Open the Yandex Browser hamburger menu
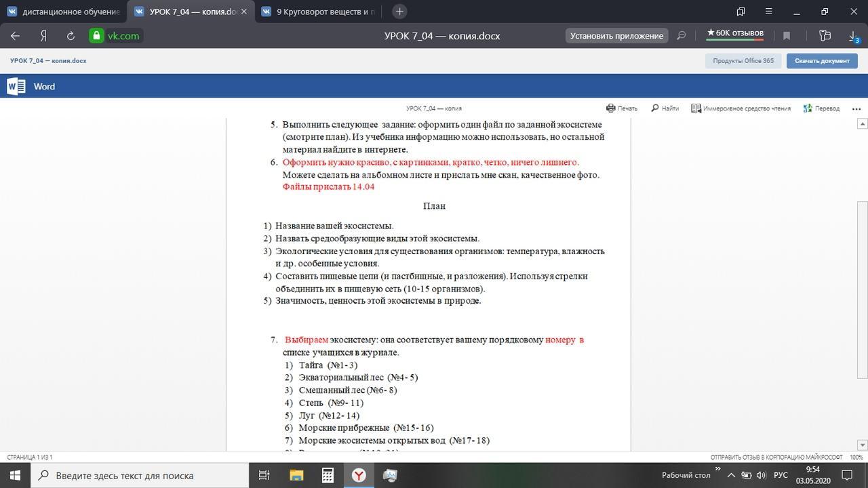Image resolution: width=868 pixels, height=488 pixels. (768, 12)
